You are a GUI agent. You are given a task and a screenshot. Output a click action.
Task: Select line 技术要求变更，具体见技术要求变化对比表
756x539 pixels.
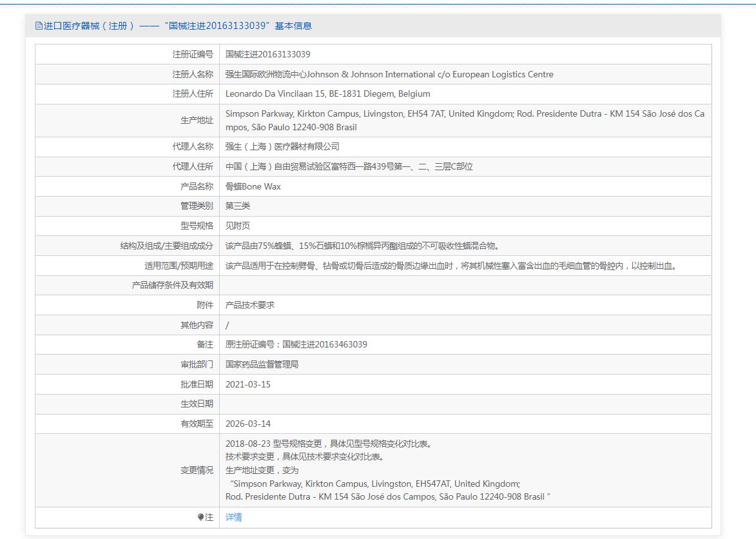pos(305,456)
